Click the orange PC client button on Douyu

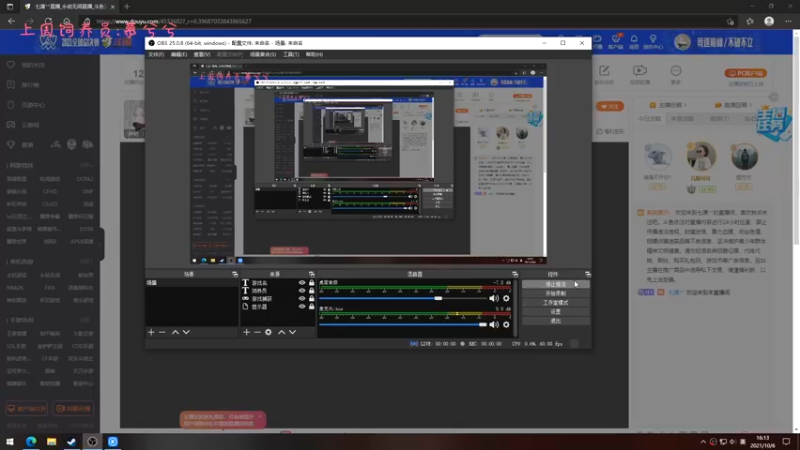click(745, 73)
